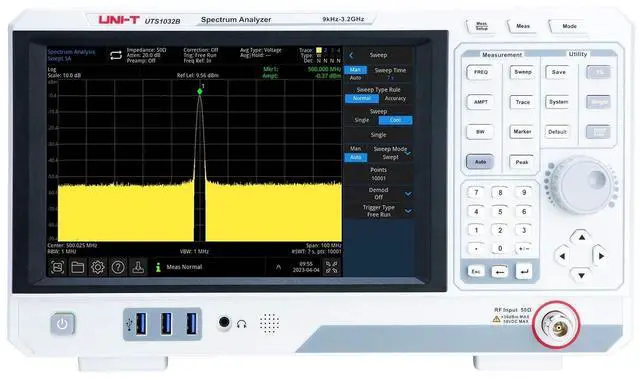This screenshot has width=640, height=379.
Task: Tap the screenshot capture icon on the display toolbar
Action: [58, 267]
